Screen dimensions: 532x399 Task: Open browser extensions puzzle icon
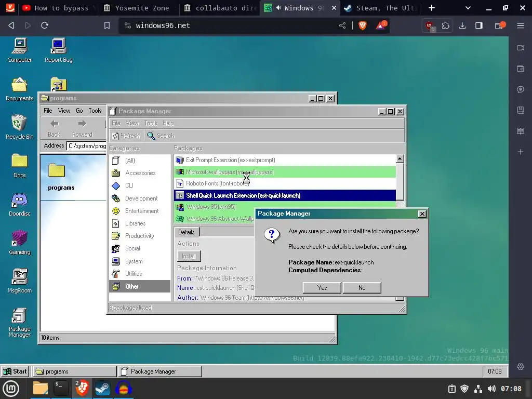(445, 25)
